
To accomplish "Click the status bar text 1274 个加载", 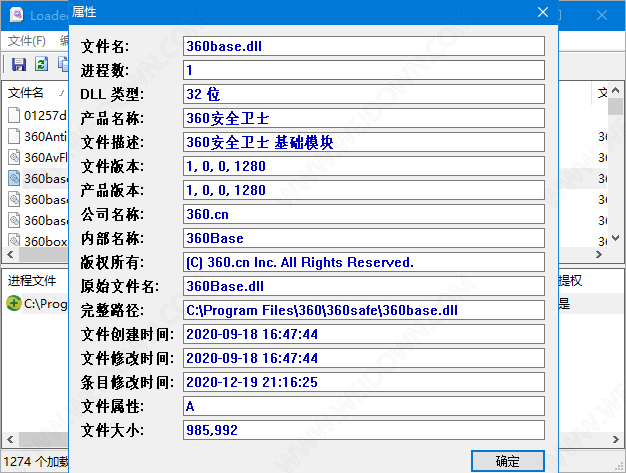I will [36, 462].
